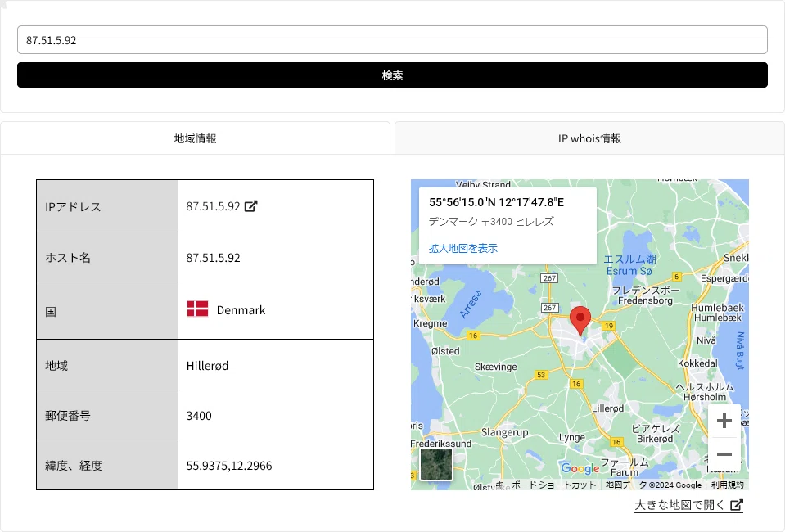
Task: Click the Skævinge town label on map
Action: [495, 367]
